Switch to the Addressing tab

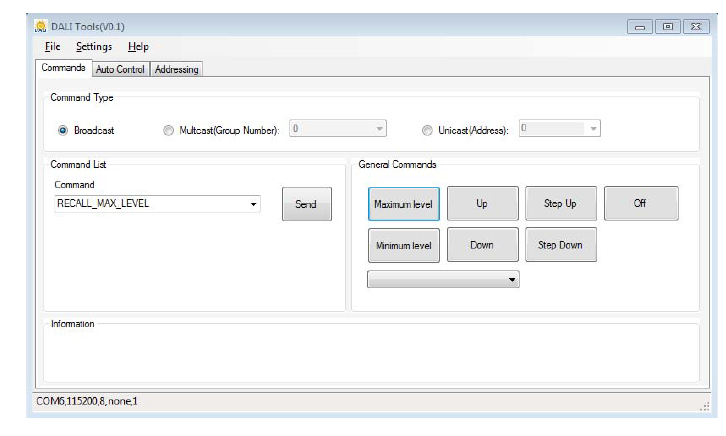click(x=177, y=69)
